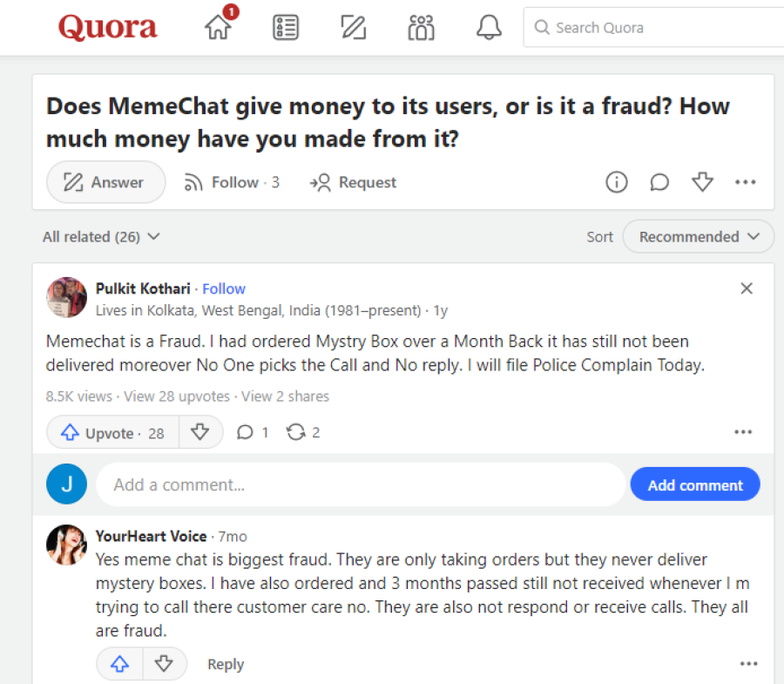Open YourHeart Voice's profile picture
The height and width of the screenshot is (684, 784).
coord(66,545)
